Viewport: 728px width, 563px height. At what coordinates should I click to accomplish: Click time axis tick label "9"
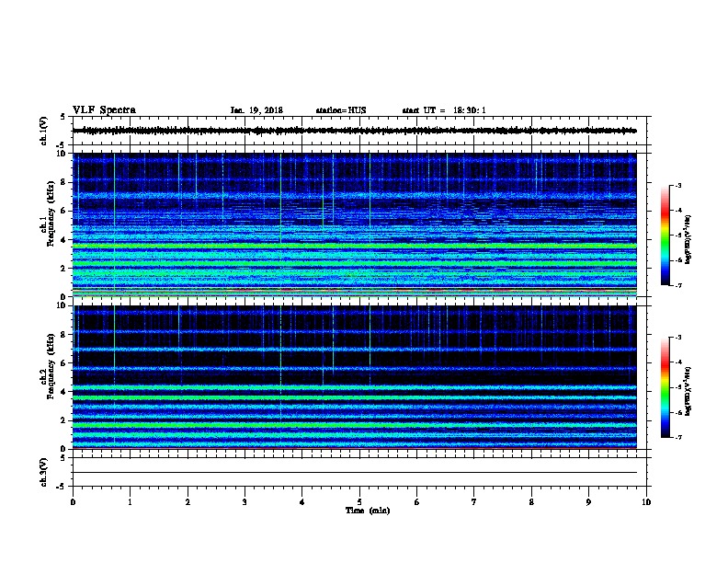(x=588, y=502)
